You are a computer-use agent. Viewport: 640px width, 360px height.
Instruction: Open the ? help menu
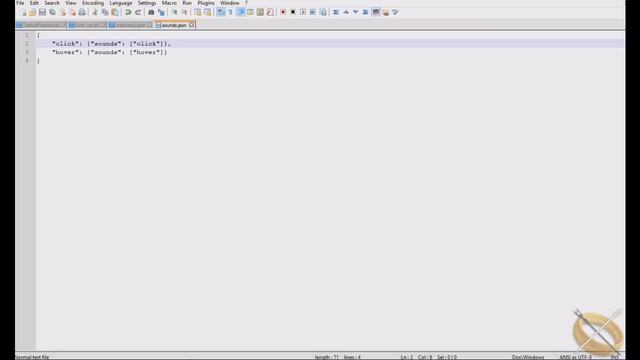(246, 3)
